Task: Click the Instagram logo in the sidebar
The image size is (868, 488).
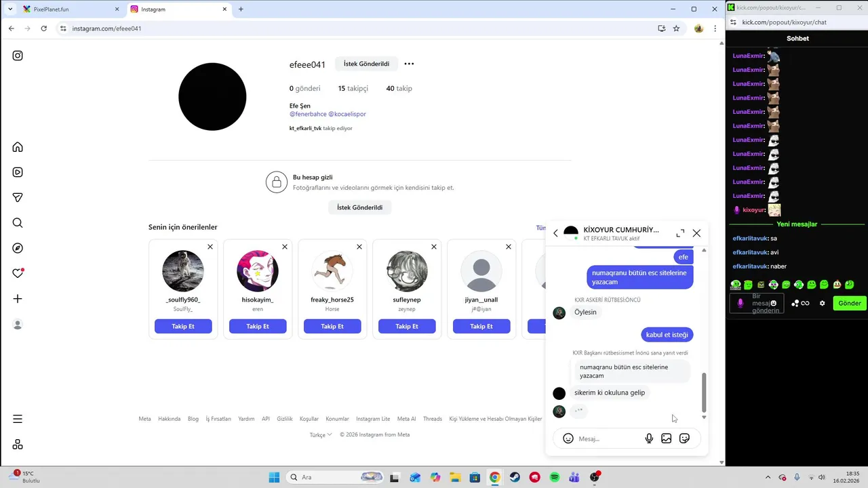Action: point(18,56)
